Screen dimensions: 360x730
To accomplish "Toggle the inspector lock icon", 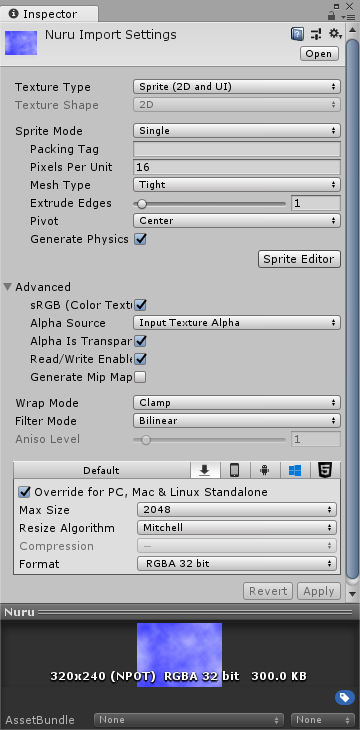I will [332, 15].
